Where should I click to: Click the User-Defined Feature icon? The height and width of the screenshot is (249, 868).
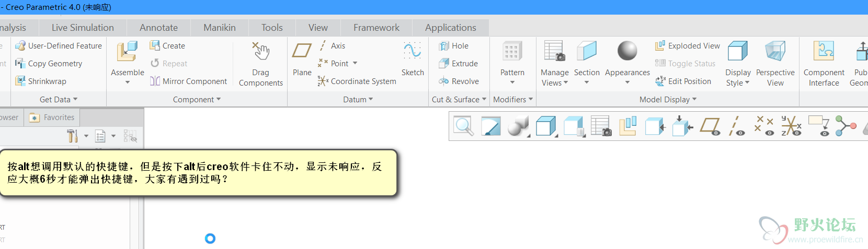pyautogui.click(x=20, y=46)
